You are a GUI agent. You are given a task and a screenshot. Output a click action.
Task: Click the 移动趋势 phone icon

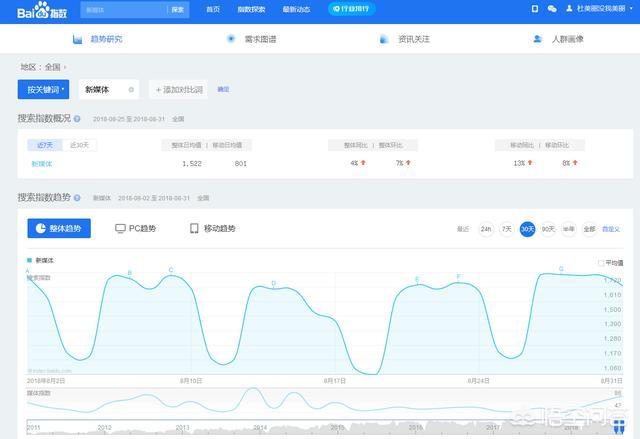[x=194, y=228]
